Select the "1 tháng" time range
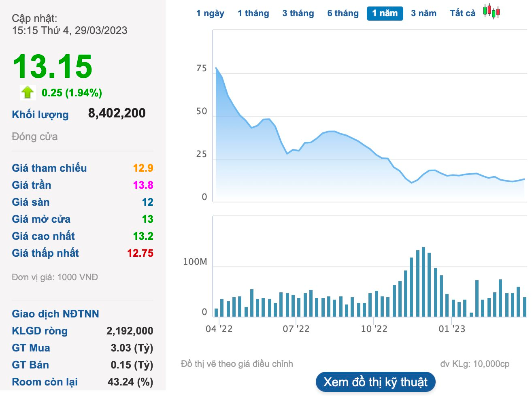This screenshot has height=396, width=532. point(253,13)
